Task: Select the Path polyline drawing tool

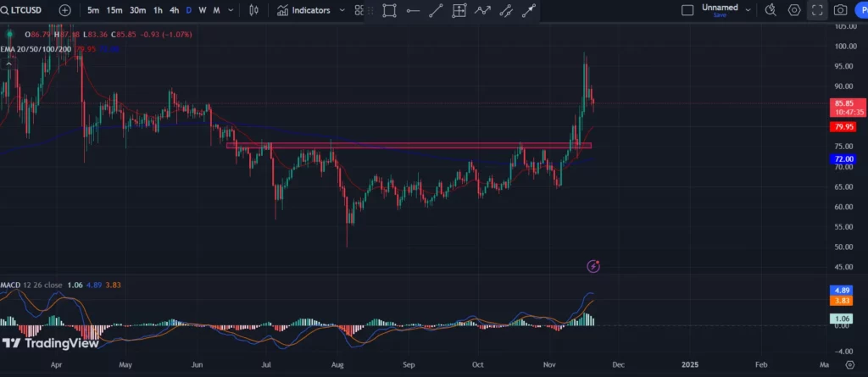Action: coord(482,10)
